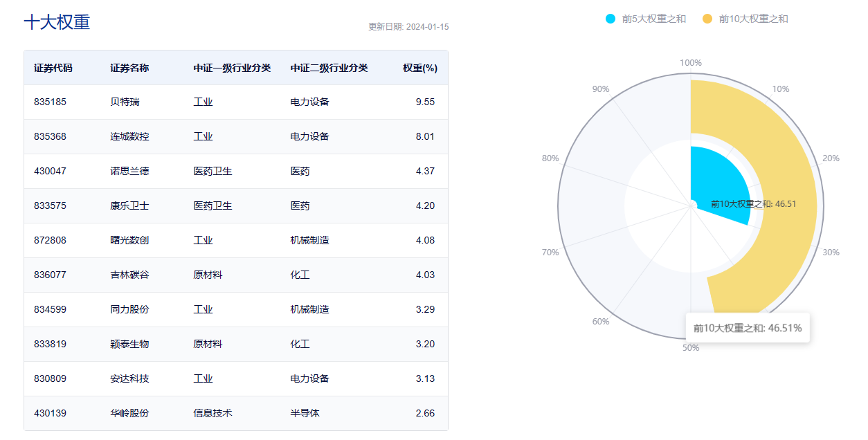
Task: Click the 诺思兰德 table row name
Action: click(129, 171)
